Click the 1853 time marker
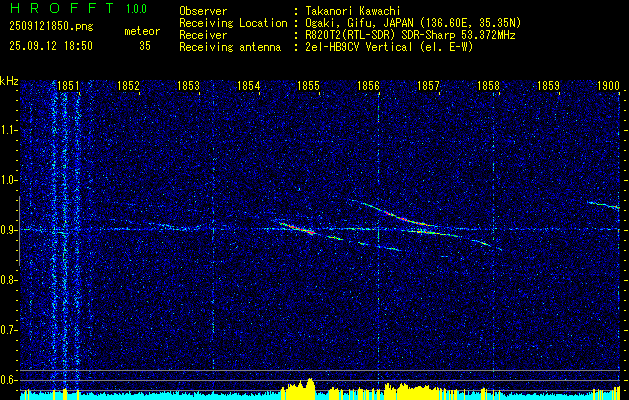The width and height of the screenshot is (629, 400). coord(189,86)
